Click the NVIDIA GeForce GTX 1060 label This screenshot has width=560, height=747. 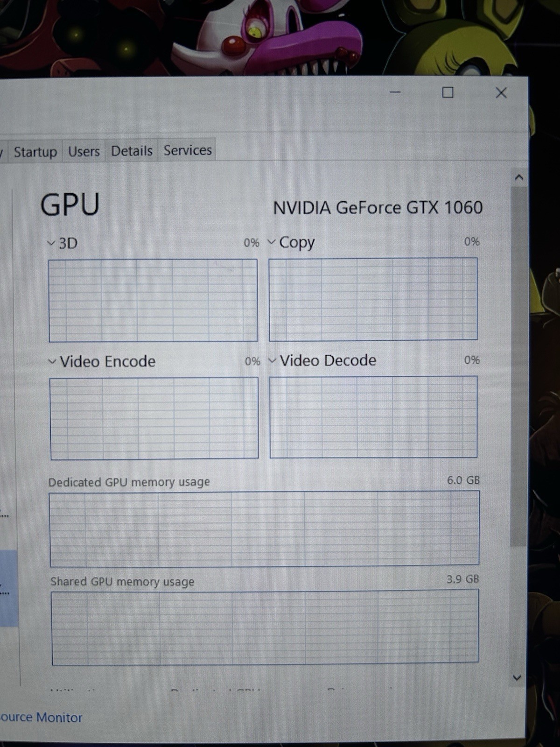[378, 208]
